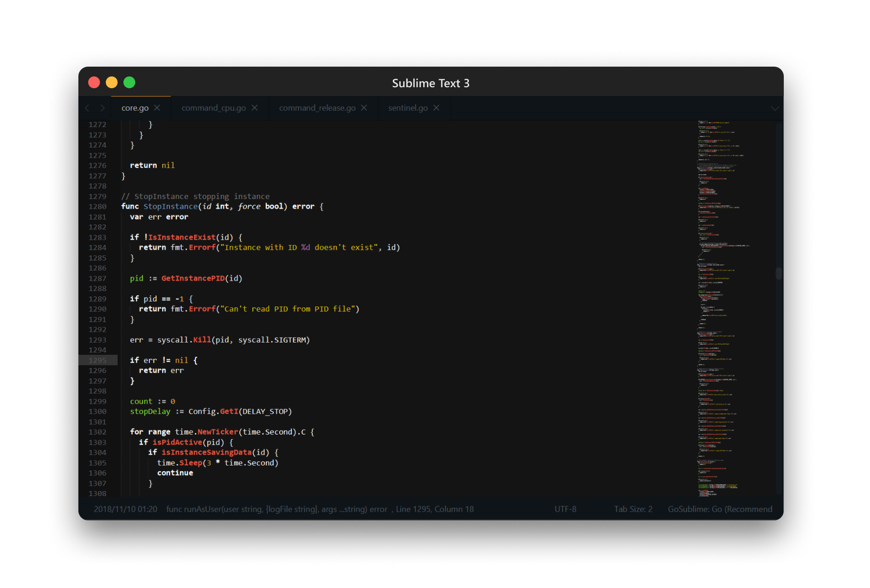
Task: Click the stopDelay variable
Action: pyautogui.click(x=150, y=411)
